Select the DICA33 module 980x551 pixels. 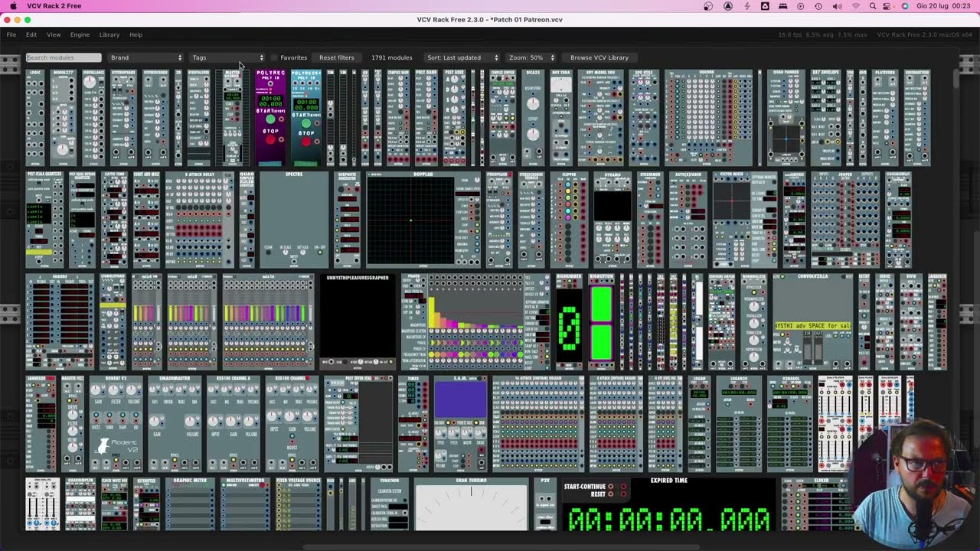coord(533,117)
